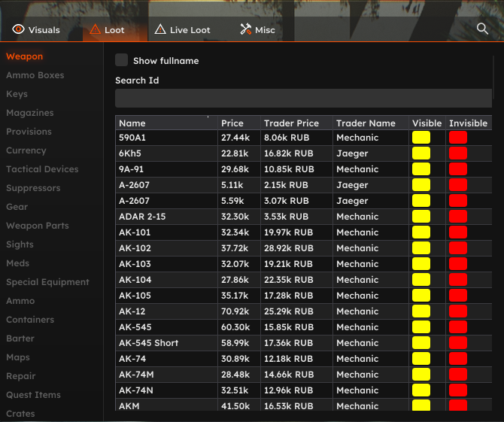Image resolution: width=504 pixels, height=422 pixels.
Task: Open search with the magnifying glass icon
Action: pyautogui.click(x=482, y=29)
